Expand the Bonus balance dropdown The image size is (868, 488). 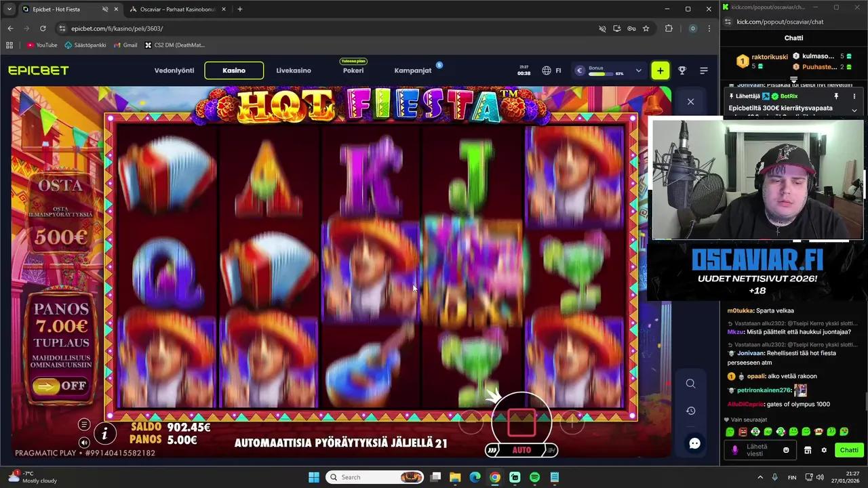pyautogui.click(x=637, y=70)
